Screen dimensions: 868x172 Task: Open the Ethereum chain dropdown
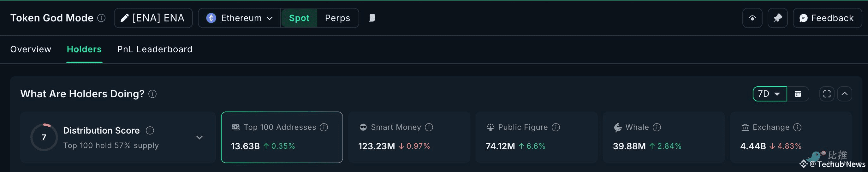tap(239, 18)
